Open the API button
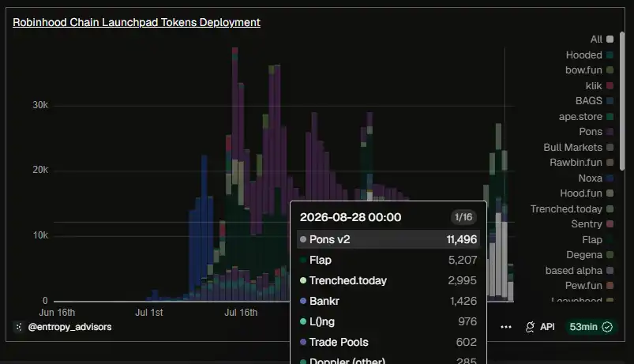 tap(540, 327)
